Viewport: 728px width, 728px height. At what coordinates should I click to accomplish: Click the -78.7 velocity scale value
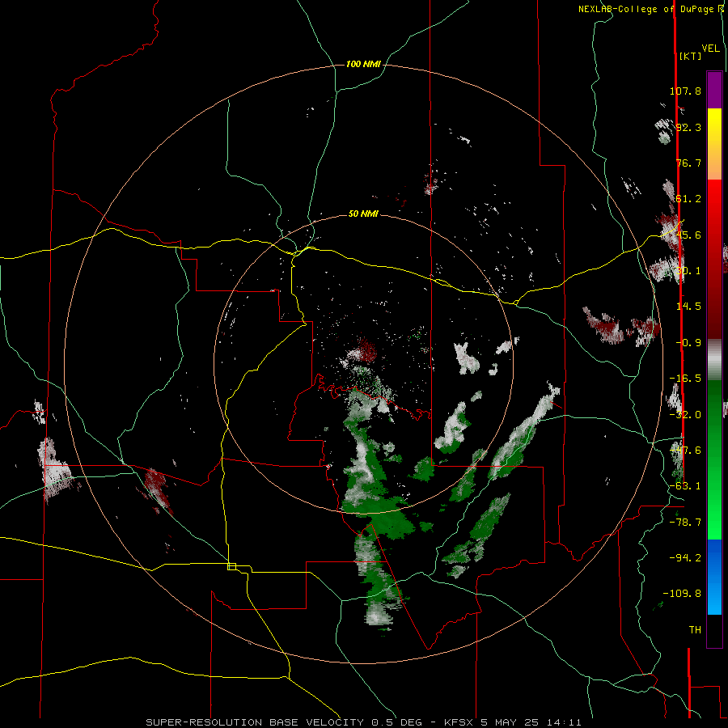click(685, 523)
